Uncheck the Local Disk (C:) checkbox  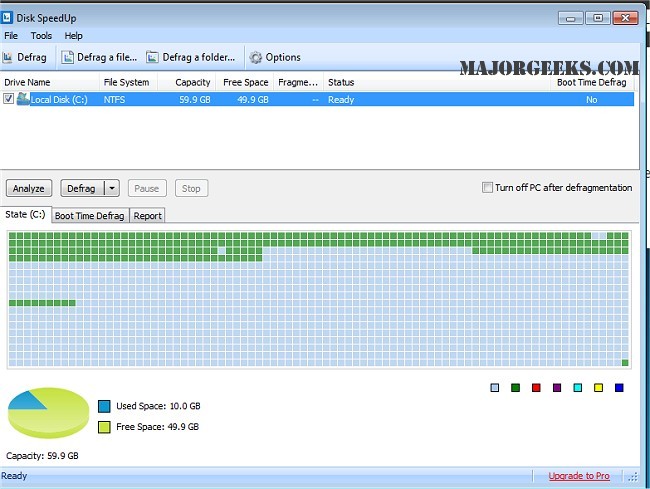(9, 99)
